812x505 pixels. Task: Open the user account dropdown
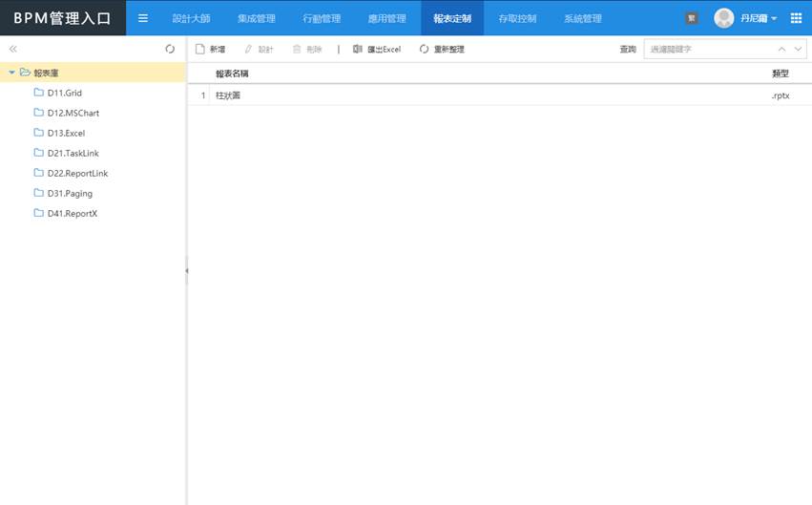(x=759, y=18)
